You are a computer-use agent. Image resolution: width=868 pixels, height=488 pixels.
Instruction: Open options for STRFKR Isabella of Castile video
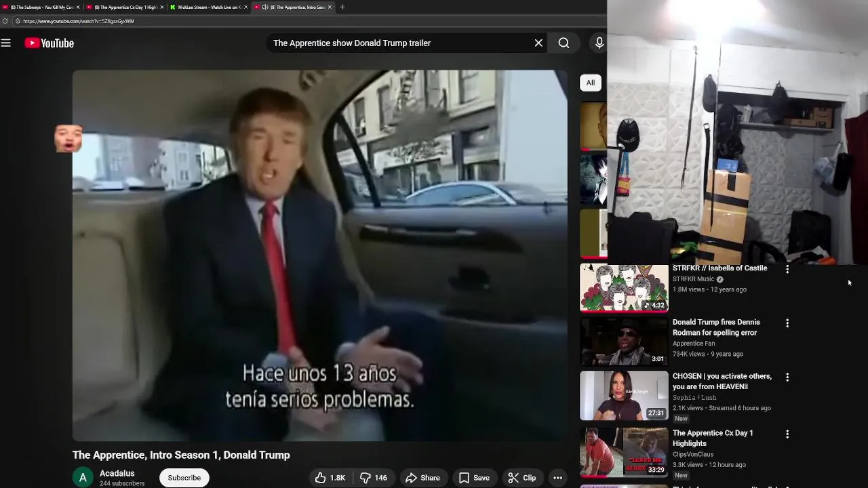tap(787, 270)
